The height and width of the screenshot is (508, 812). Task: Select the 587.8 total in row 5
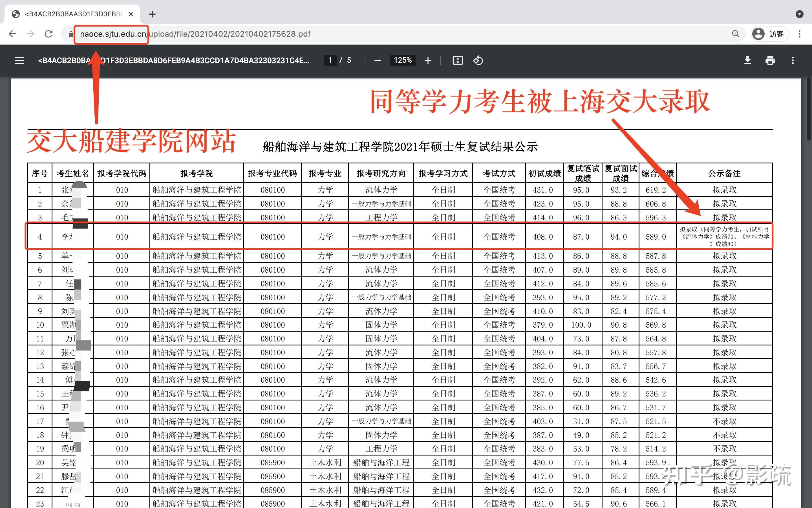click(656, 256)
